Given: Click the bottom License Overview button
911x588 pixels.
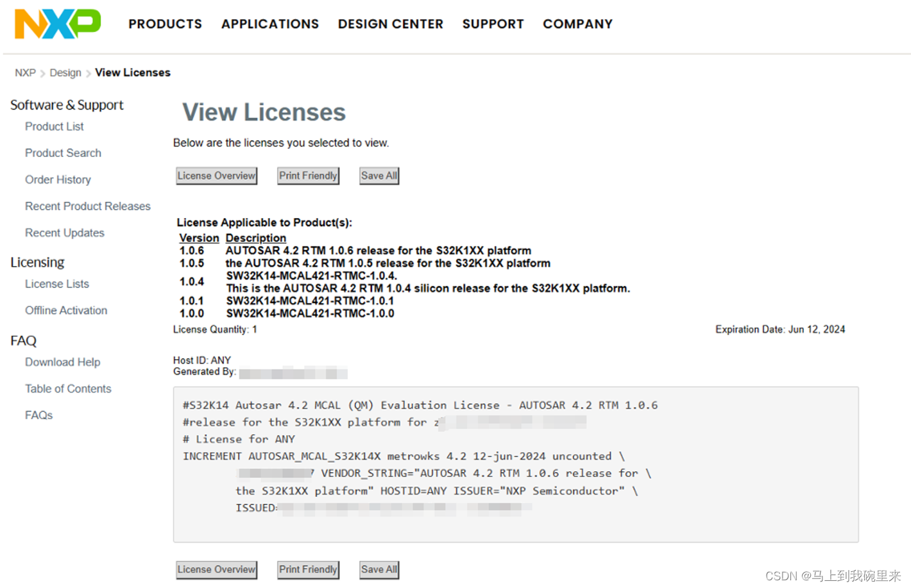Looking at the screenshot, I should pyautogui.click(x=216, y=569).
